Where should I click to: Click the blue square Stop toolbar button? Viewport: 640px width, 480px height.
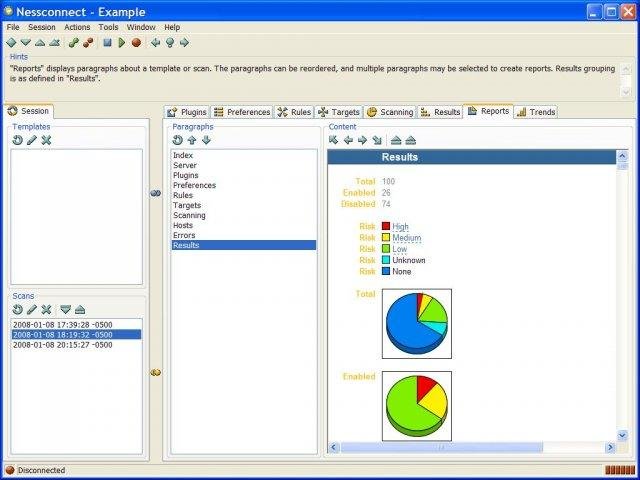[x=107, y=42]
